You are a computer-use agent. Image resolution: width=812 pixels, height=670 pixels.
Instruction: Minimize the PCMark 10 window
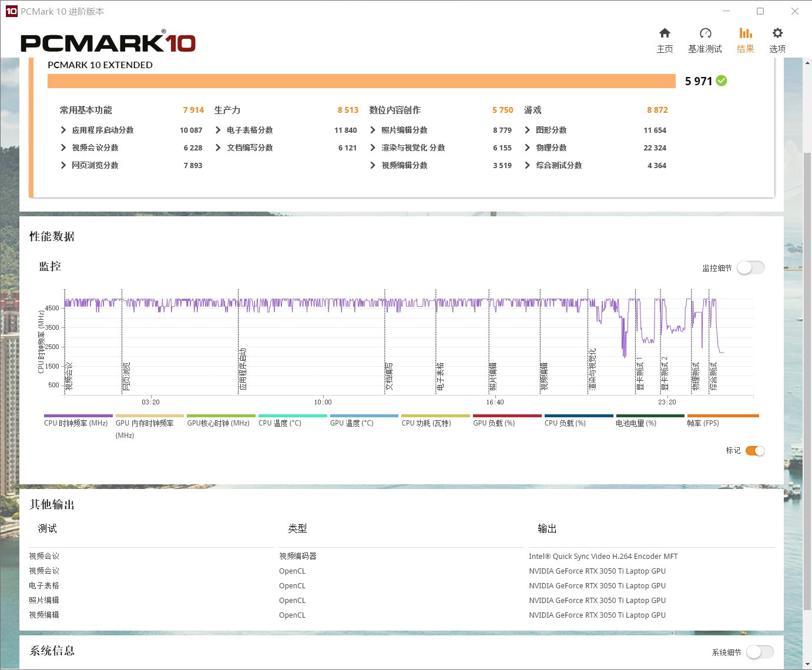tap(726, 11)
